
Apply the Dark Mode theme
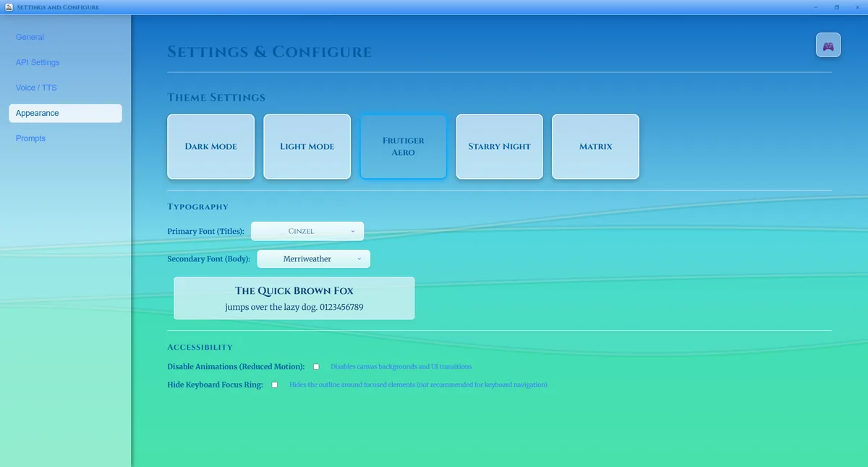coord(210,146)
